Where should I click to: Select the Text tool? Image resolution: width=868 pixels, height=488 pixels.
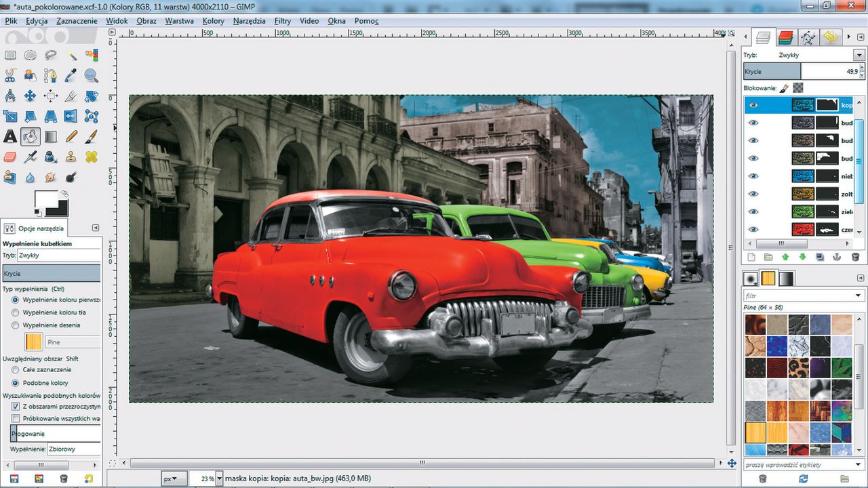point(10,137)
